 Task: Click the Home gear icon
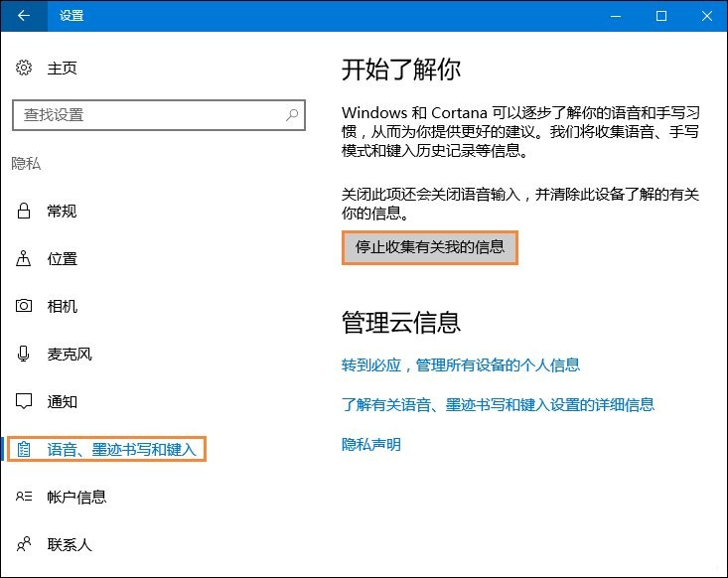(x=24, y=69)
